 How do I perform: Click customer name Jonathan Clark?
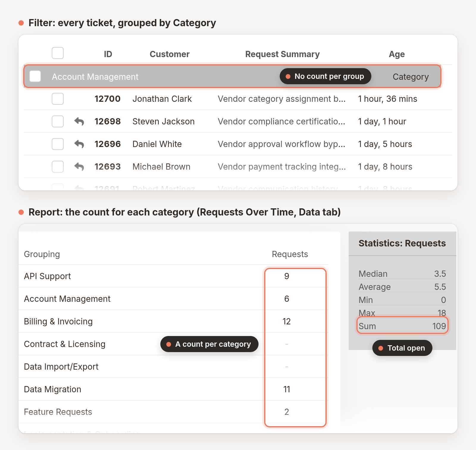(x=162, y=99)
